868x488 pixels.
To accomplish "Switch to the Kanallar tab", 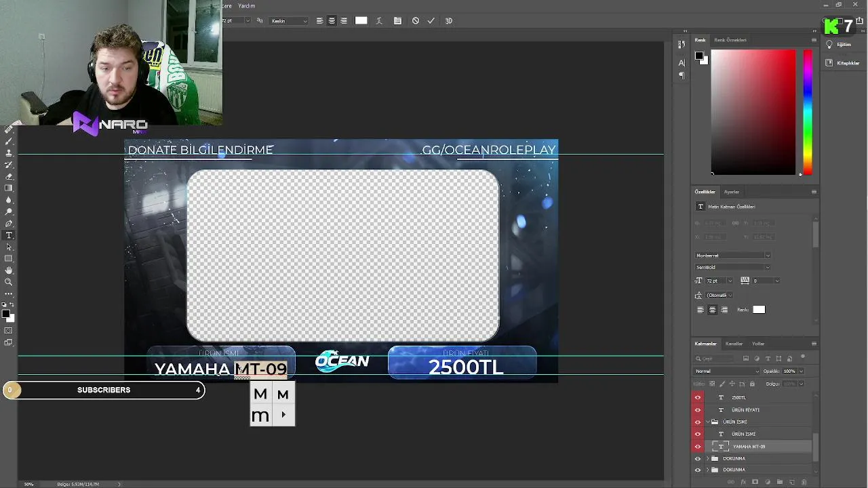I will 734,344.
